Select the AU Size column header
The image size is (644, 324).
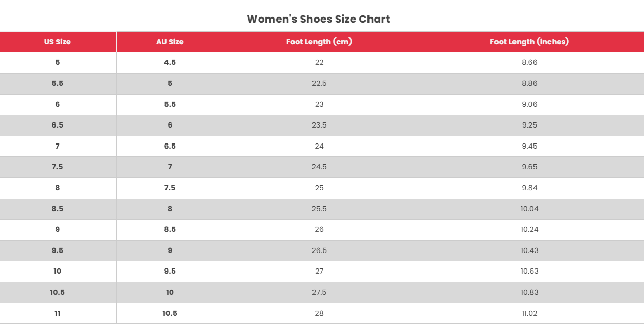click(170, 42)
